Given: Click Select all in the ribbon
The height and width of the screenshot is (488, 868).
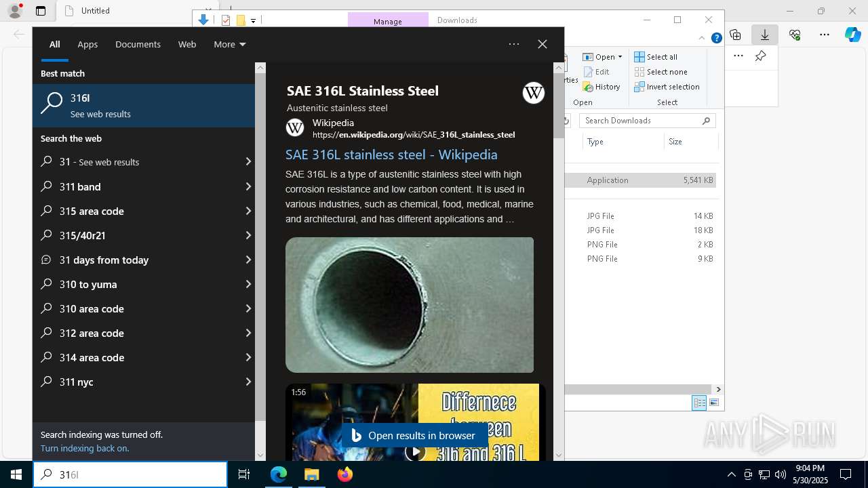Looking at the screenshot, I should pos(656,57).
